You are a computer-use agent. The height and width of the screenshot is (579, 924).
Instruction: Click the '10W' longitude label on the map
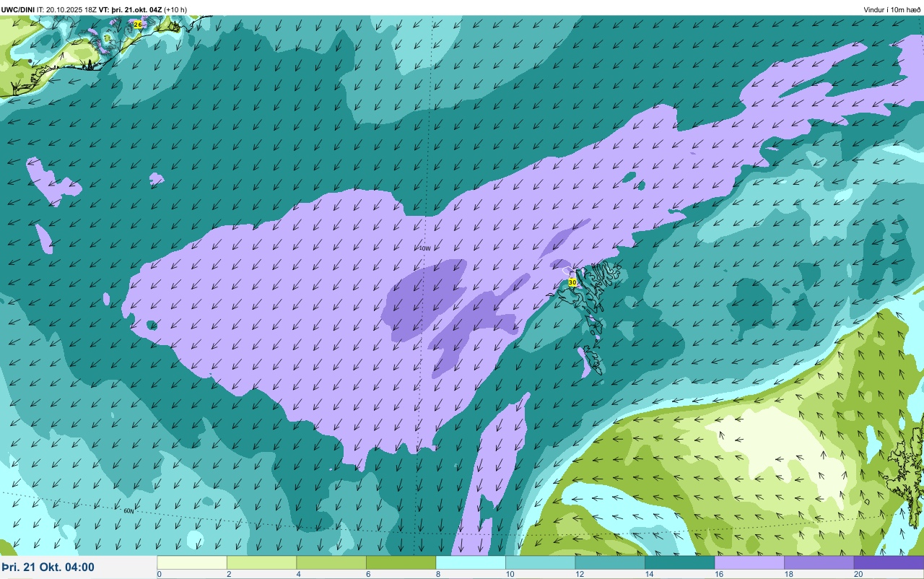tap(424, 248)
